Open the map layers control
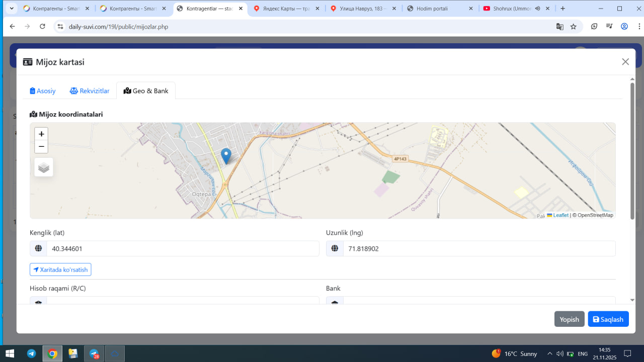The height and width of the screenshot is (362, 644). (x=44, y=167)
